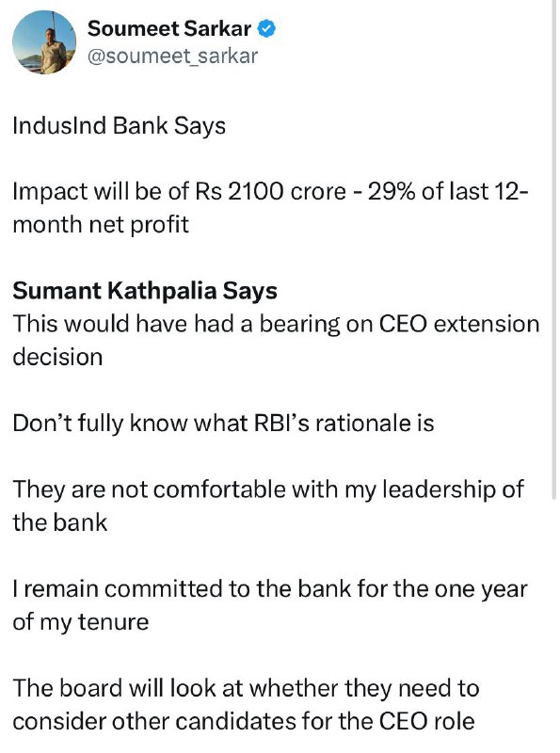Select the "I remain committed to the bank" line
560x753 pixels.
pos(270,589)
